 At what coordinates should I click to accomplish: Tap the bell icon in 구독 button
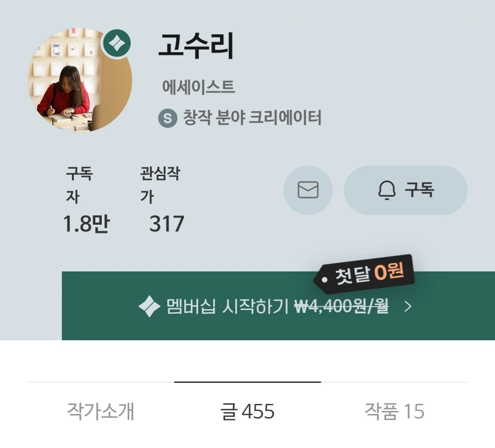pos(387,190)
